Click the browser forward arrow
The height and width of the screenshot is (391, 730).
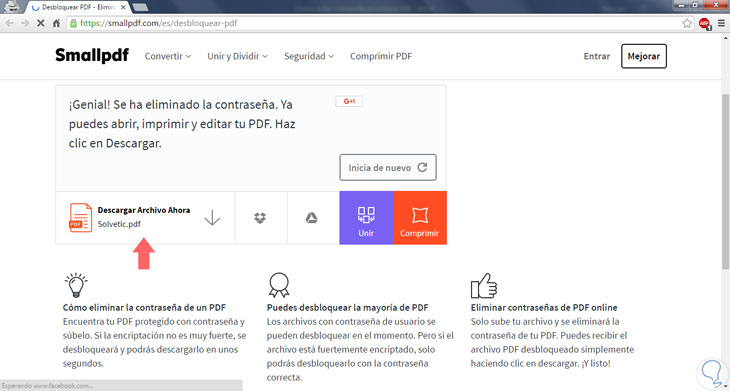pyautogui.click(x=25, y=23)
